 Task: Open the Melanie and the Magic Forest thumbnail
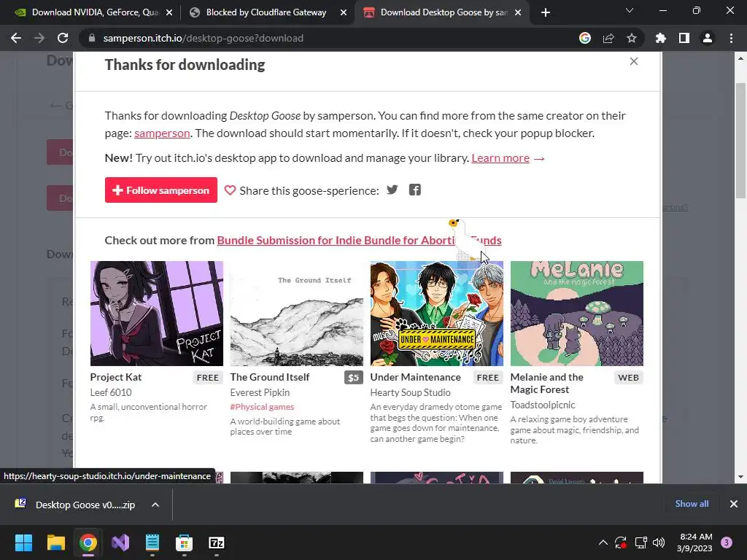(577, 314)
